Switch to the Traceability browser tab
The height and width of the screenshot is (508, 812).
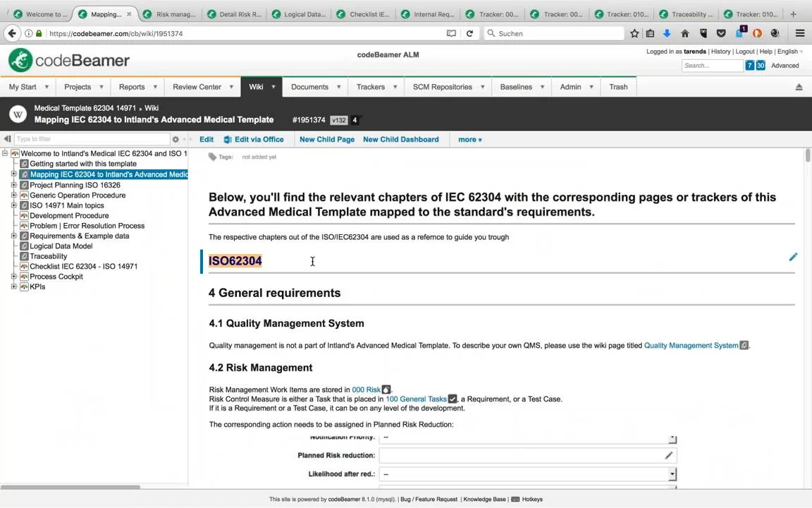point(687,14)
